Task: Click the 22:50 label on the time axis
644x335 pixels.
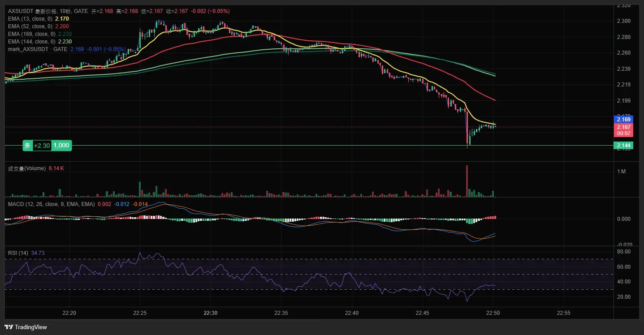Action: click(493, 313)
